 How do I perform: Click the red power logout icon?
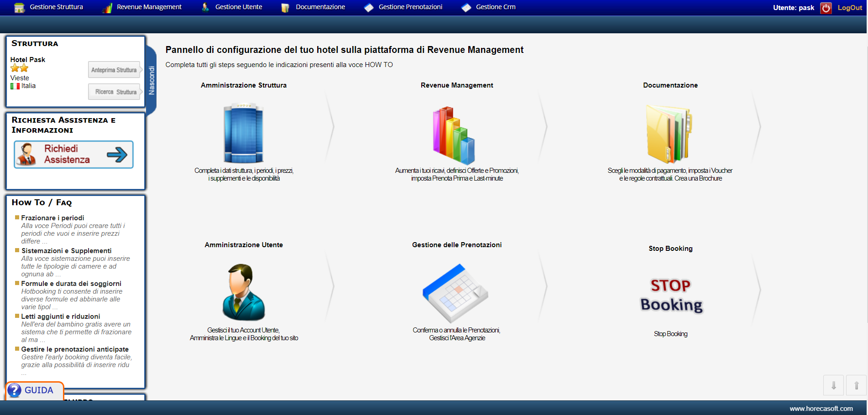tap(826, 8)
